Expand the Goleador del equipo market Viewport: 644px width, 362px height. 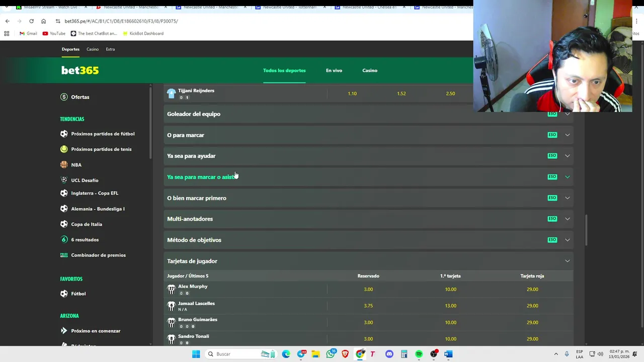[368, 114]
